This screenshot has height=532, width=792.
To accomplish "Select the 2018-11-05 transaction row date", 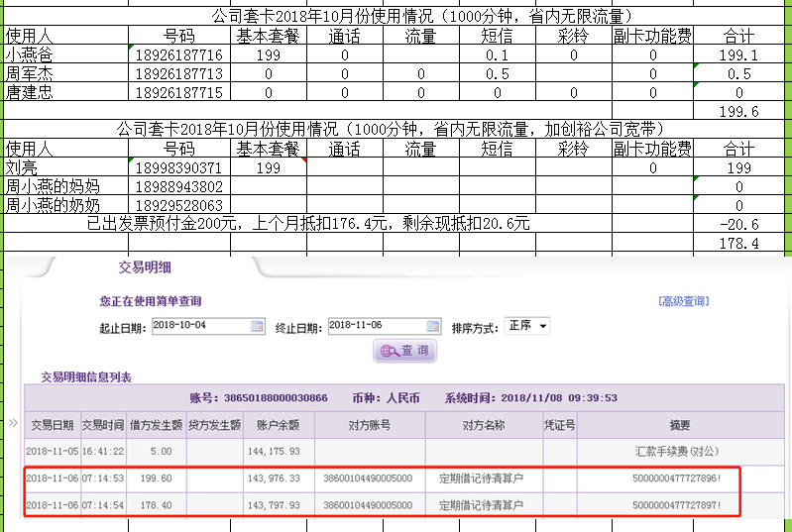I will (53, 451).
